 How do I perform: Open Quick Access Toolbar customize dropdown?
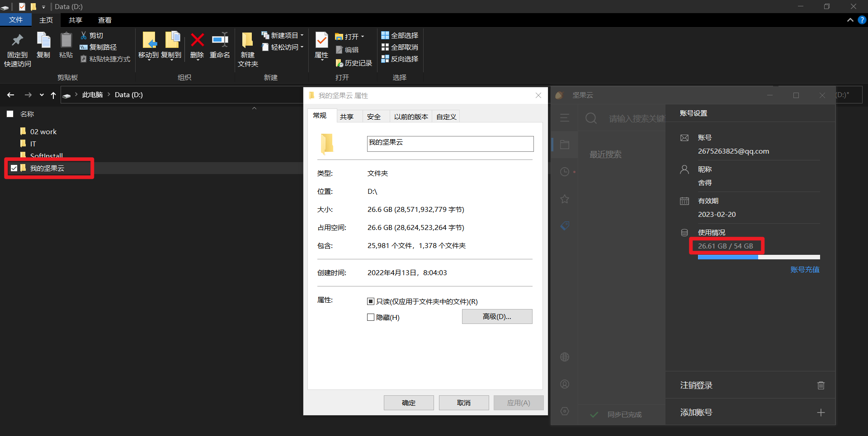point(43,7)
